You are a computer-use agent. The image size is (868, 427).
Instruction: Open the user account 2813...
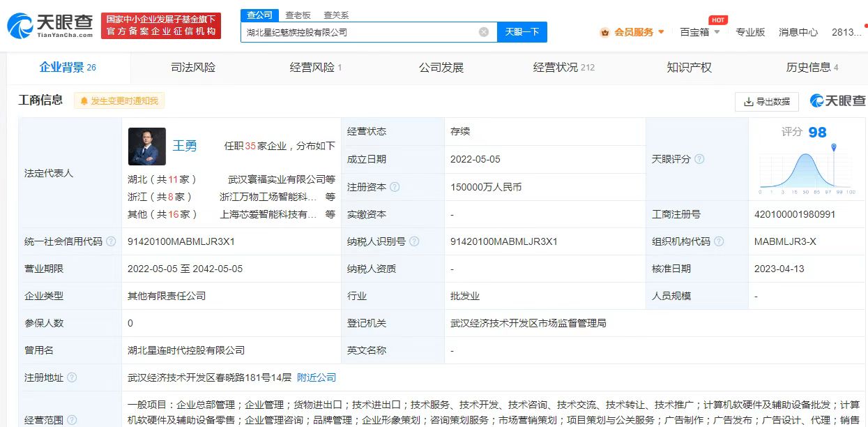pos(846,32)
